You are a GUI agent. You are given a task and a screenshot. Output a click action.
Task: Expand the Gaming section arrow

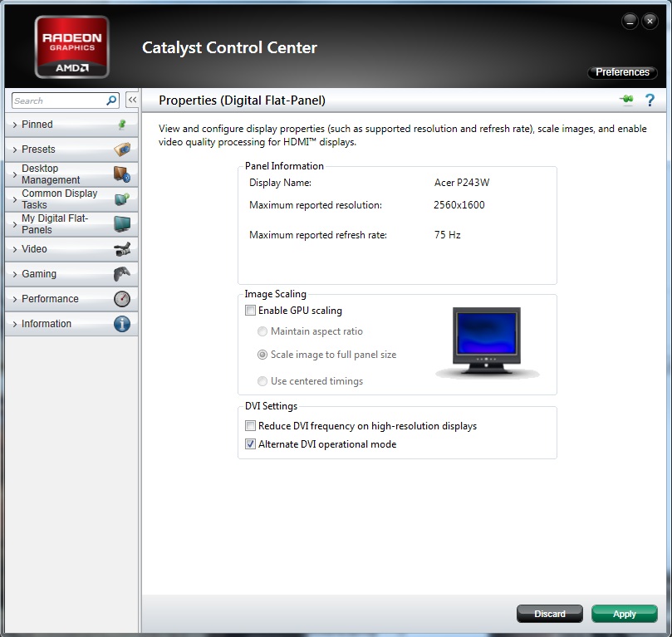pos(15,274)
